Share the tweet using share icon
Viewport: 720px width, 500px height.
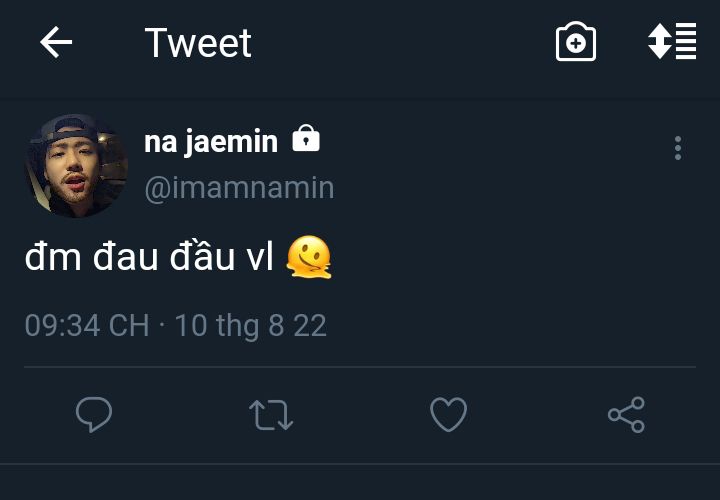[x=626, y=414]
